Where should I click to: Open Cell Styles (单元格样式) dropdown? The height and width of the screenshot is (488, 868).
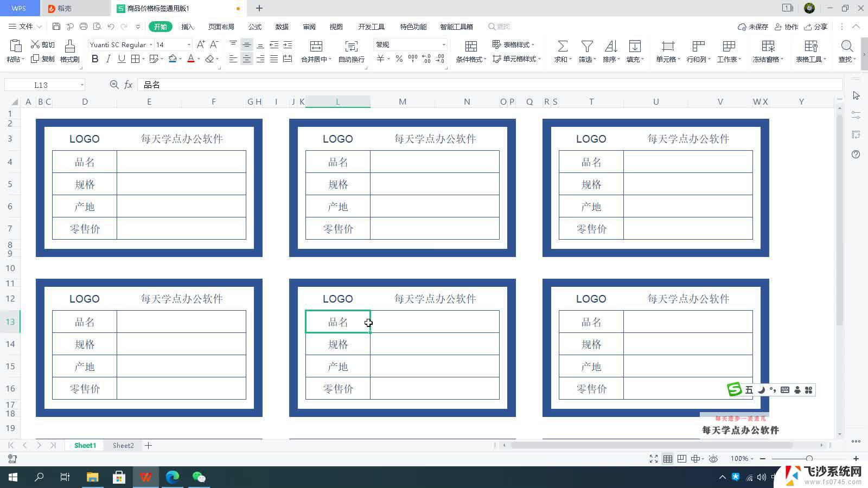516,59
